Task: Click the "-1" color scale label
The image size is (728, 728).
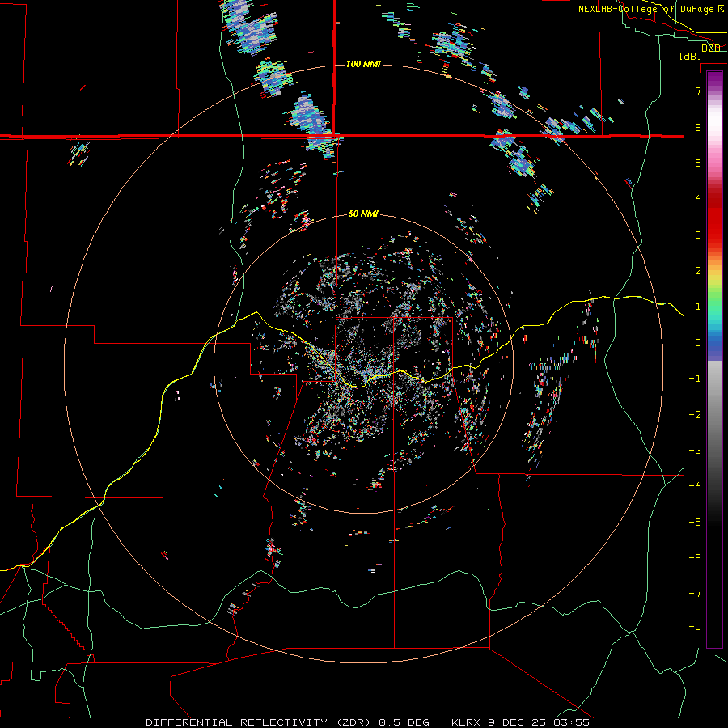Action: point(695,379)
